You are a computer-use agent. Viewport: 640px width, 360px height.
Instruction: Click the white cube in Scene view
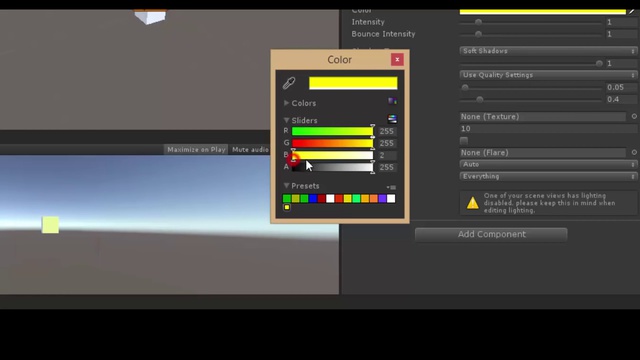tap(150, 17)
